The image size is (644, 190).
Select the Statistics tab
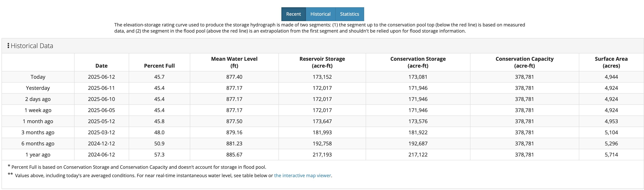(350, 14)
